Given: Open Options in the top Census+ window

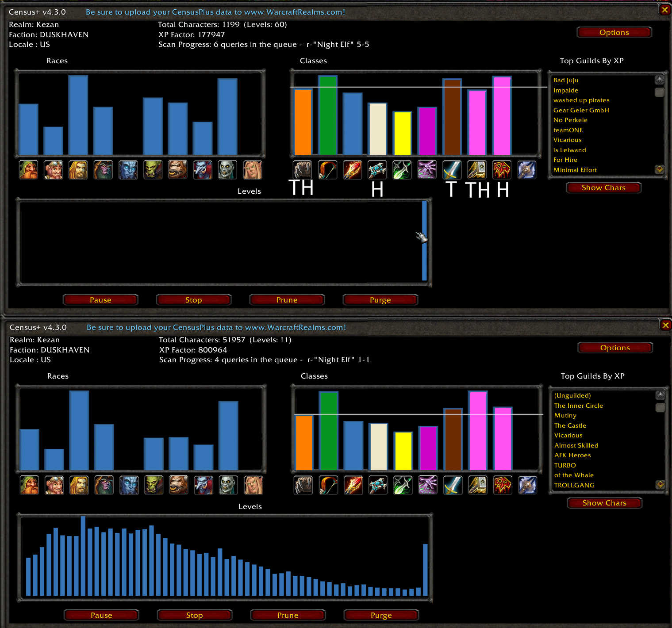Looking at the screenshot, I should pyautogui.click(x=614, y=32).
